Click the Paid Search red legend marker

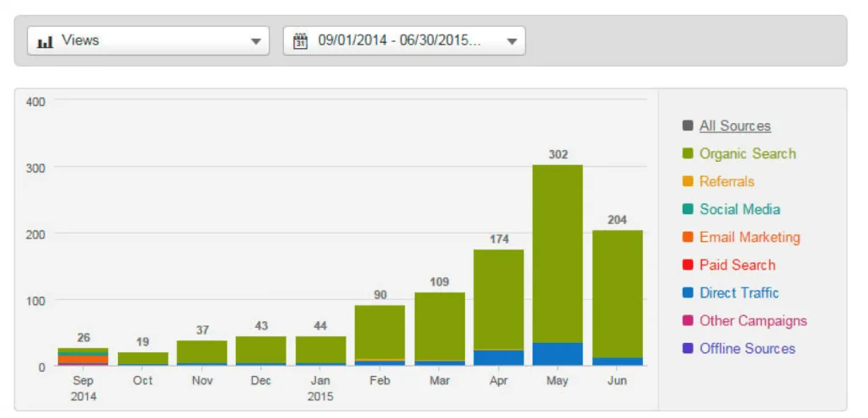(688, 265)
